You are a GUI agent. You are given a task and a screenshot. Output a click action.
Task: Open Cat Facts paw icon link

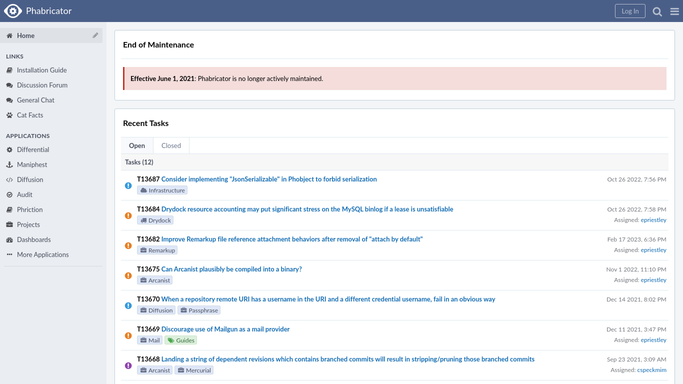pyautogui.click(x=9, y=115)
